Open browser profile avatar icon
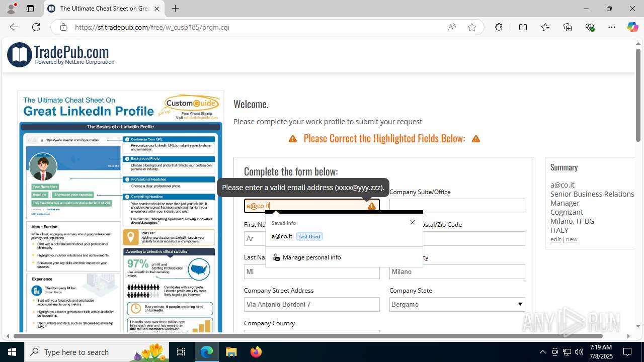This screenshot has height=362, width=644. (11, 9)
